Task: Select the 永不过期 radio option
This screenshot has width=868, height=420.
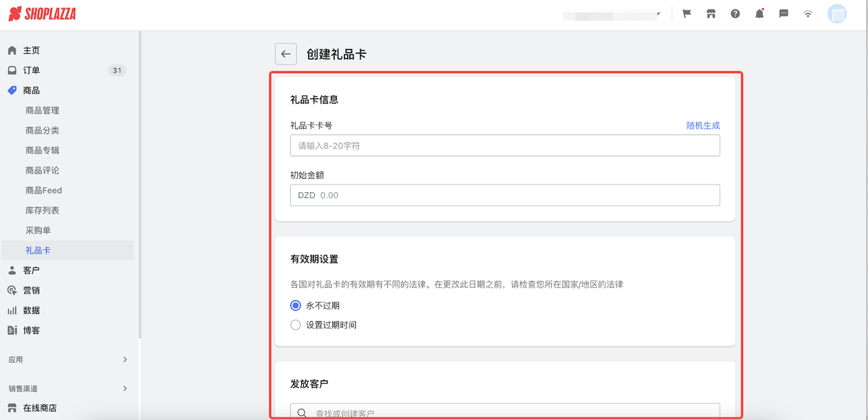Action: point(295,305)
